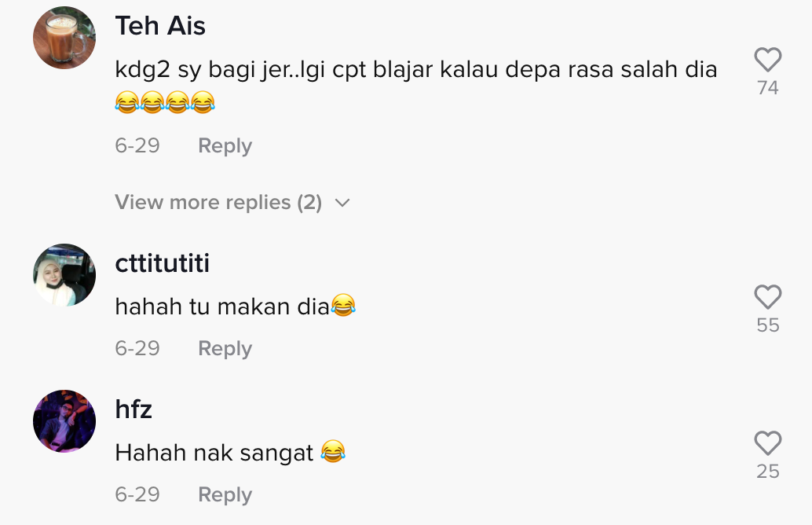Expand View more replies (2)
This screenshot has width=812, height=525.
click(218, 203)
